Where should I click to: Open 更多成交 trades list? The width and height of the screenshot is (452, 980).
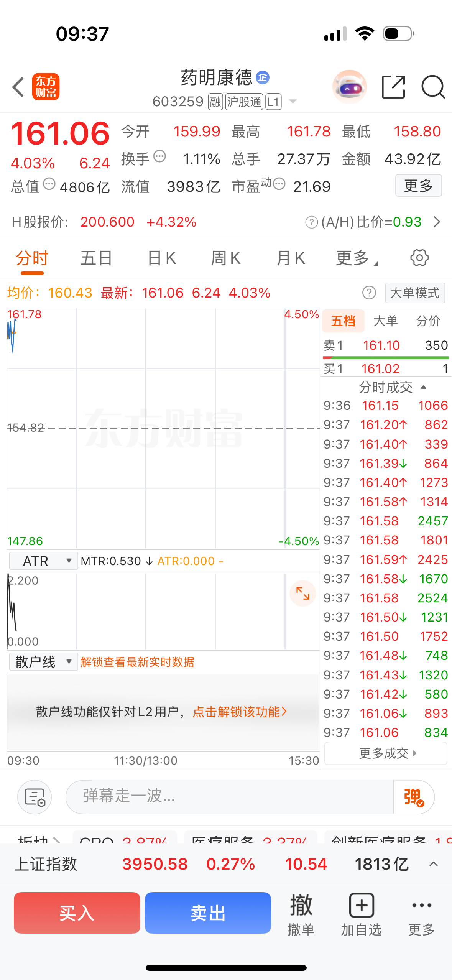[386, 753]
